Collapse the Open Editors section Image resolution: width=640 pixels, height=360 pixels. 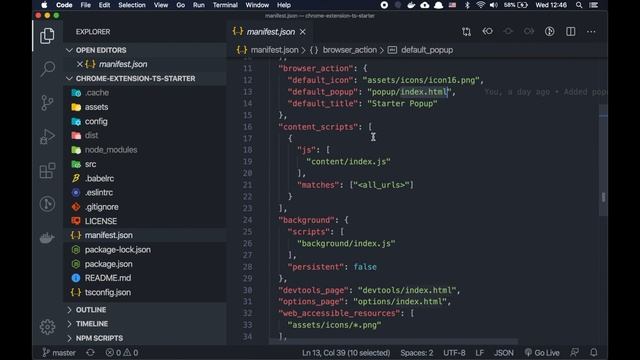point(145,50)
